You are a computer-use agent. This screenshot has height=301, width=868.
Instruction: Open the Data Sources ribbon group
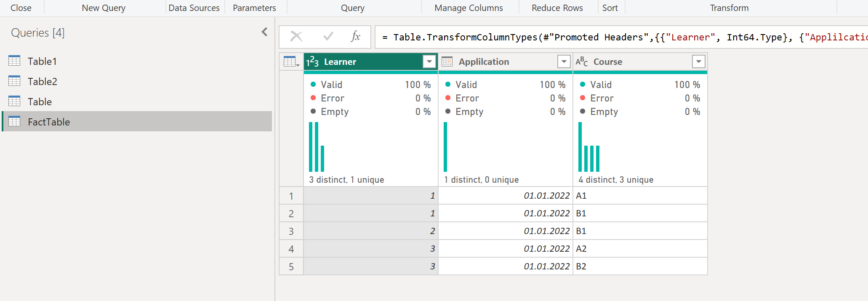(x=194, y=8)
